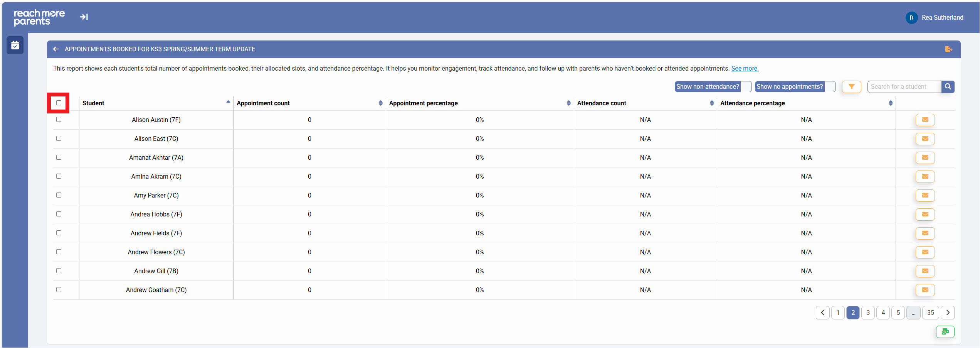Screen dimensions: 980x348
Task: Click the envelope icon for Andrew Gill
Action: [x=925, y=271]
